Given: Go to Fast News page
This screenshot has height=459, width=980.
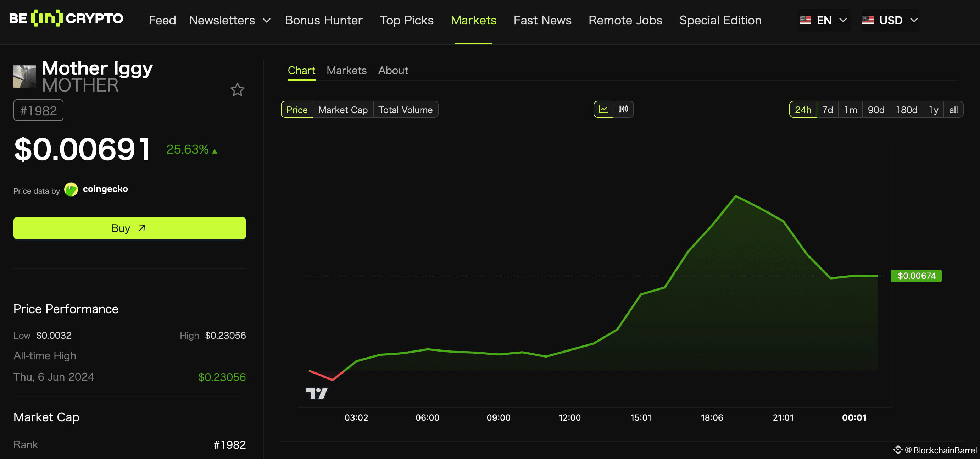Looking at the screenshot, I should (542, 20).
